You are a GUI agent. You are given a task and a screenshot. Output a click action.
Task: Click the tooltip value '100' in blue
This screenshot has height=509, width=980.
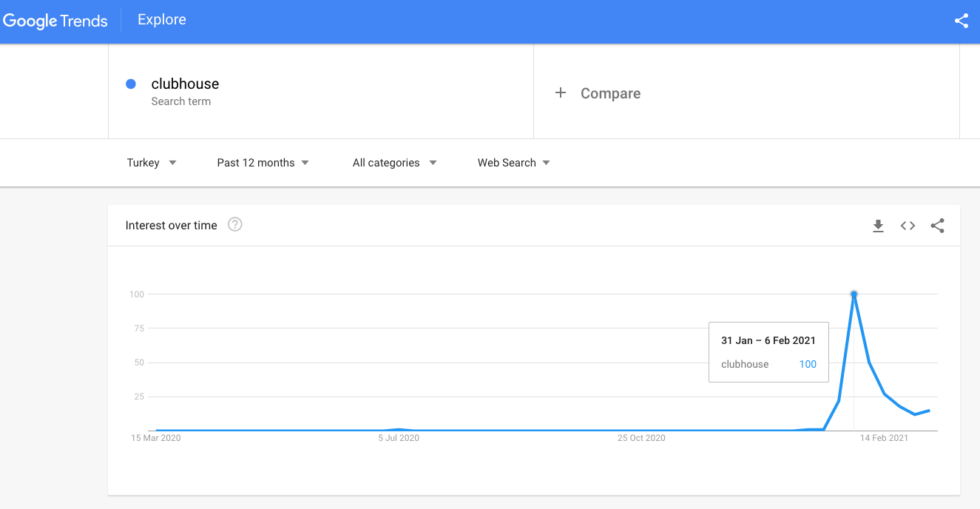coord(808,364)
